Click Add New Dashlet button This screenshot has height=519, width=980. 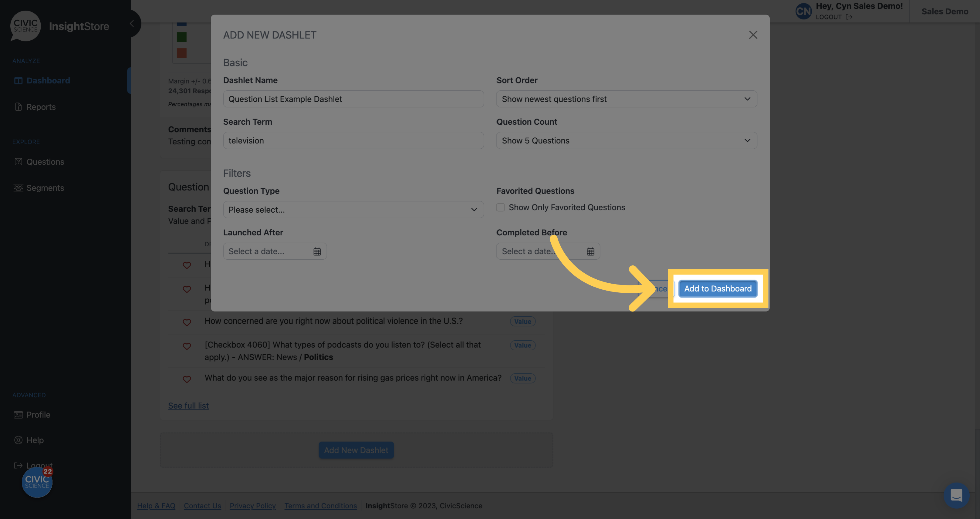pyautogui.click(x=356, y=450)
